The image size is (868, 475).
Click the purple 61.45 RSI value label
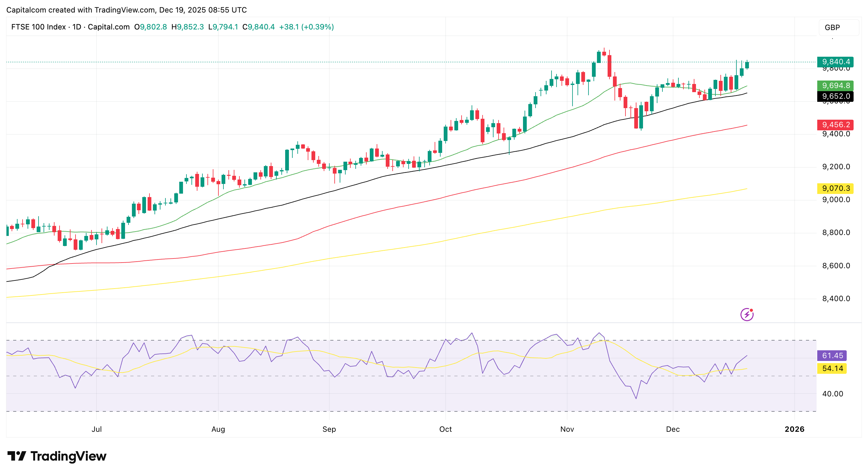pyautogui.click(x=832, y=355)
